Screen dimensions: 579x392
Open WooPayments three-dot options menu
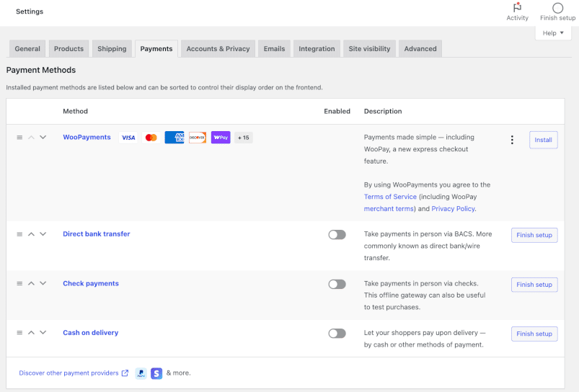pos(512,140)
